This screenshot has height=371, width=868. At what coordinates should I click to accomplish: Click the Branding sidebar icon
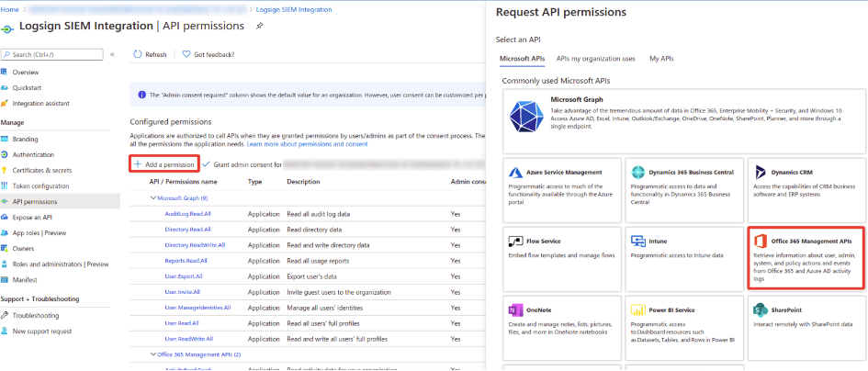point(5,139)
